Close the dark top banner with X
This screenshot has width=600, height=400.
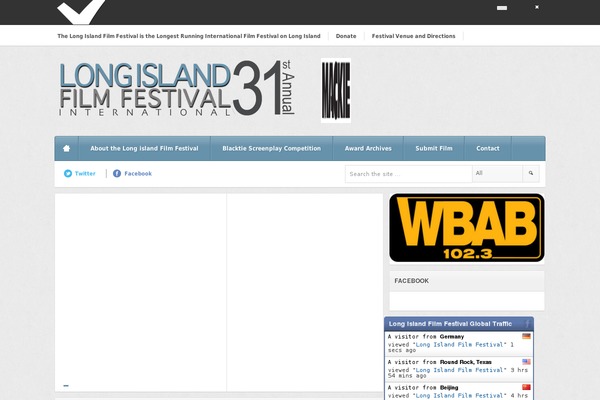pyautogui.click(x=537, y=7)
